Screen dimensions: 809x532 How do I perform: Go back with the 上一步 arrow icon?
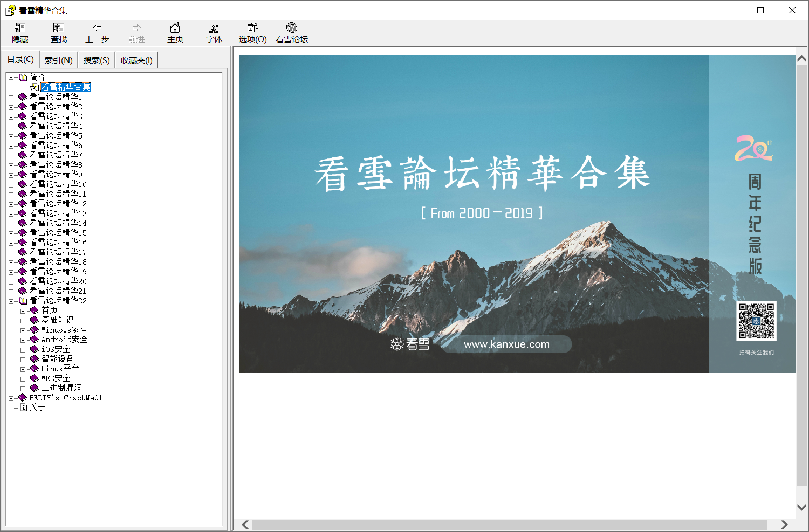(98, 27)
